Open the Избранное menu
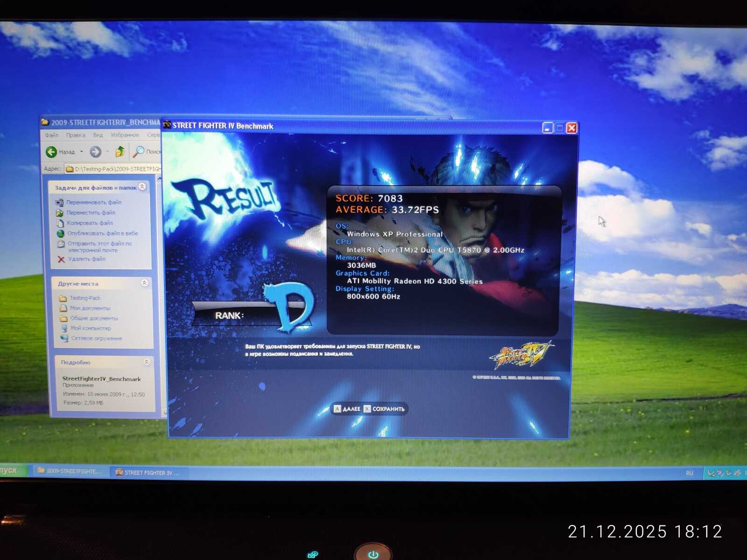The image size is (747, 560). pyautogui.click(x=125, y=135)
